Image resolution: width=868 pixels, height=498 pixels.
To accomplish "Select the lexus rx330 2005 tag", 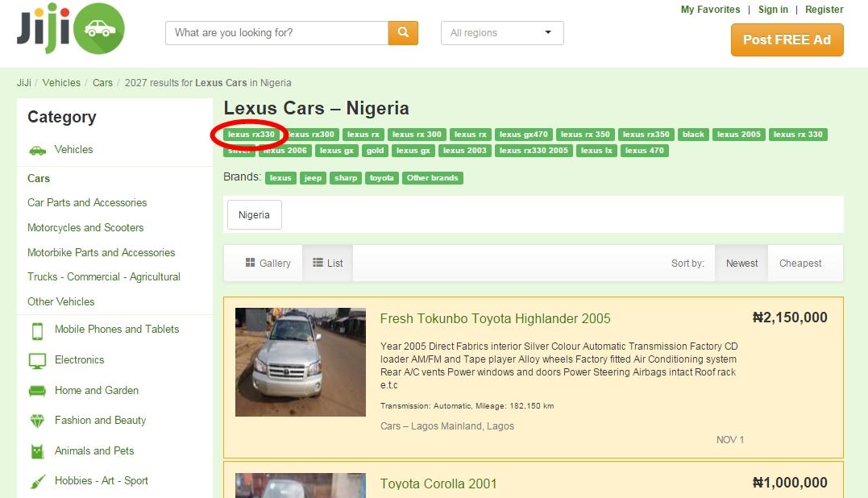I will tap(534, 151).
